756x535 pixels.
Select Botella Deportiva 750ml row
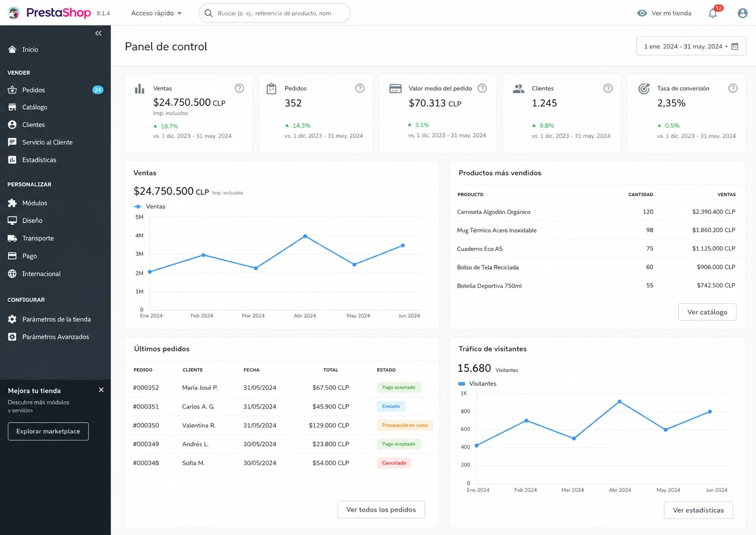(x=597, y=286)
